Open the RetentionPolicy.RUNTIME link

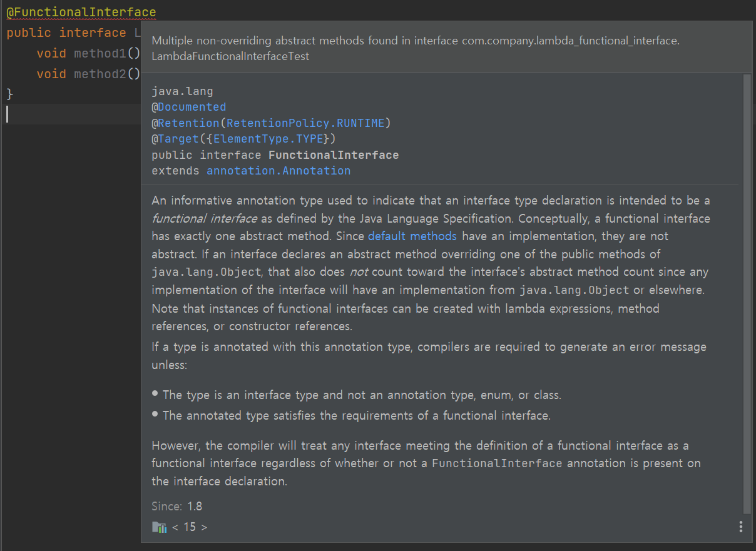pyautogui.click(x=305, y=123)
